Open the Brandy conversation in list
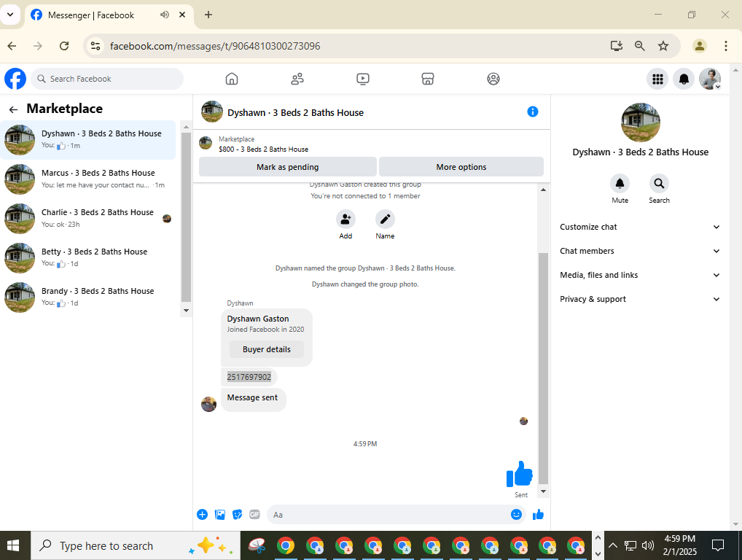Viewport: 742px width, 560px height. (x=88, y=297)
